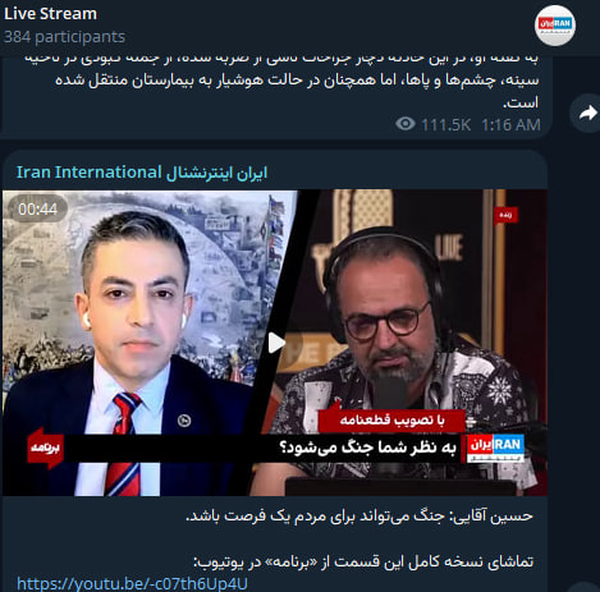The width and height of the screenshot is (600, 592).
Task: Click the red برنامه badge in the video
Action: pos(46,448)
